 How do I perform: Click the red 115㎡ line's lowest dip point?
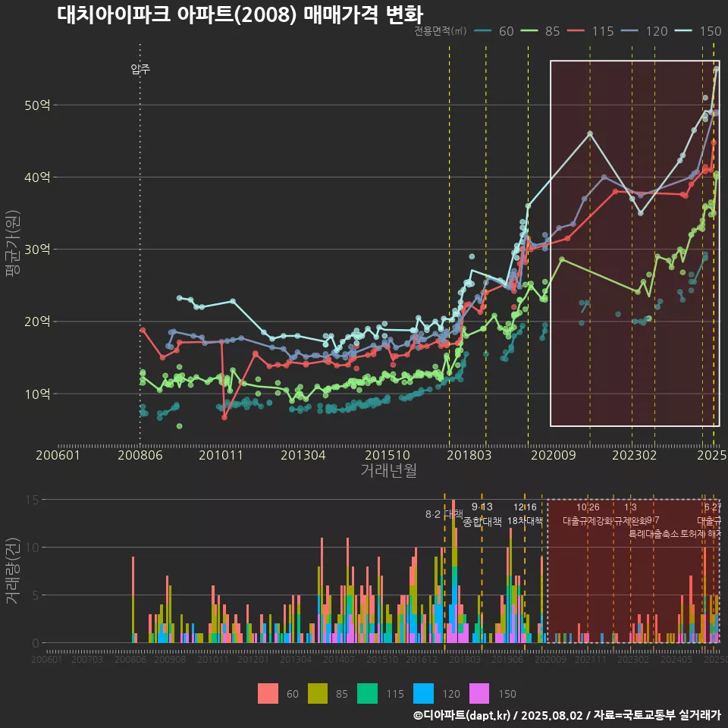point(224,417)
